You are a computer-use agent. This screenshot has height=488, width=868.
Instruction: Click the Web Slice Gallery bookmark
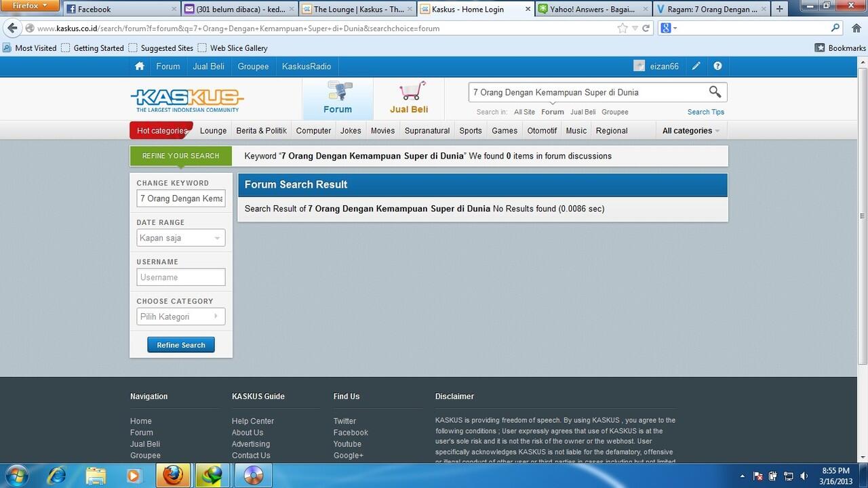[x=233, y=48]
